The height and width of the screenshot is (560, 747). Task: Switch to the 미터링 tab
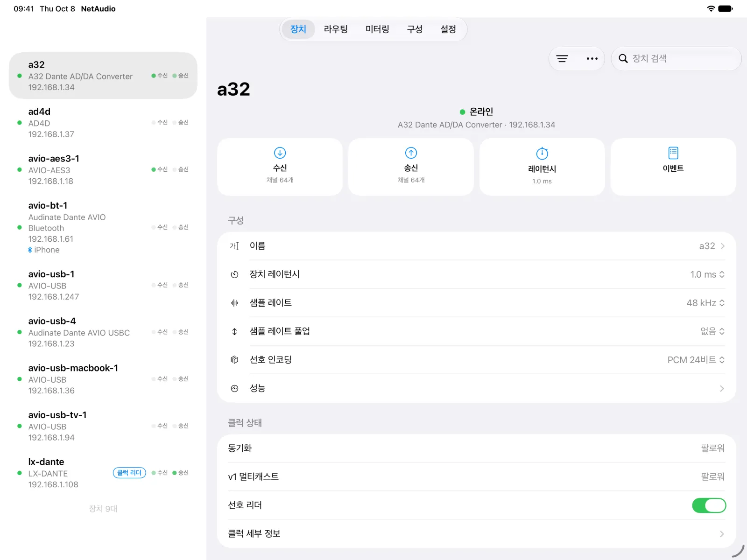[377, 29]
